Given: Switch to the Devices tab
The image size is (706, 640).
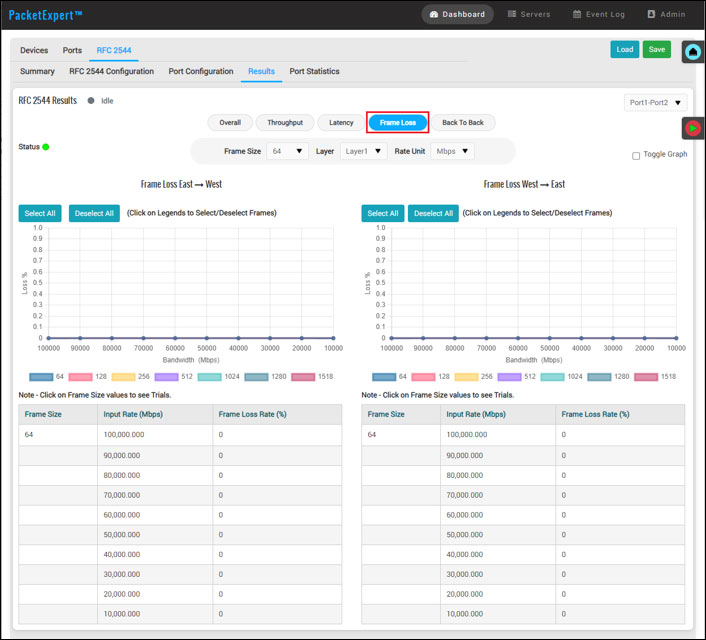Looking at the screenshot, I should pos(34,50).
